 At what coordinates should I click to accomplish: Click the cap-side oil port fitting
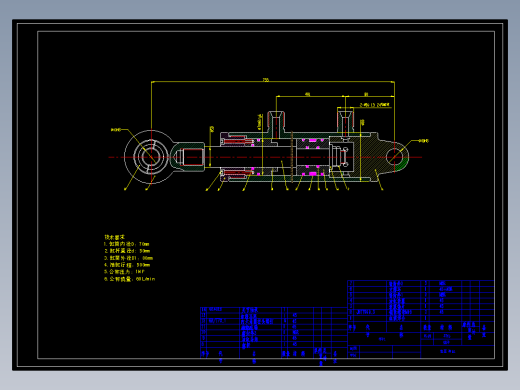tap(346, 121)
